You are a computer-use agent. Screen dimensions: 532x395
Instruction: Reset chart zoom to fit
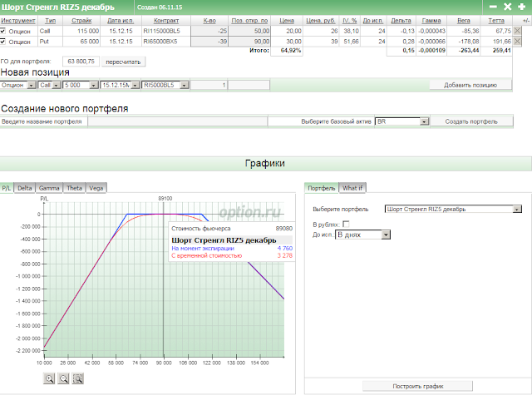click(78, 378)
